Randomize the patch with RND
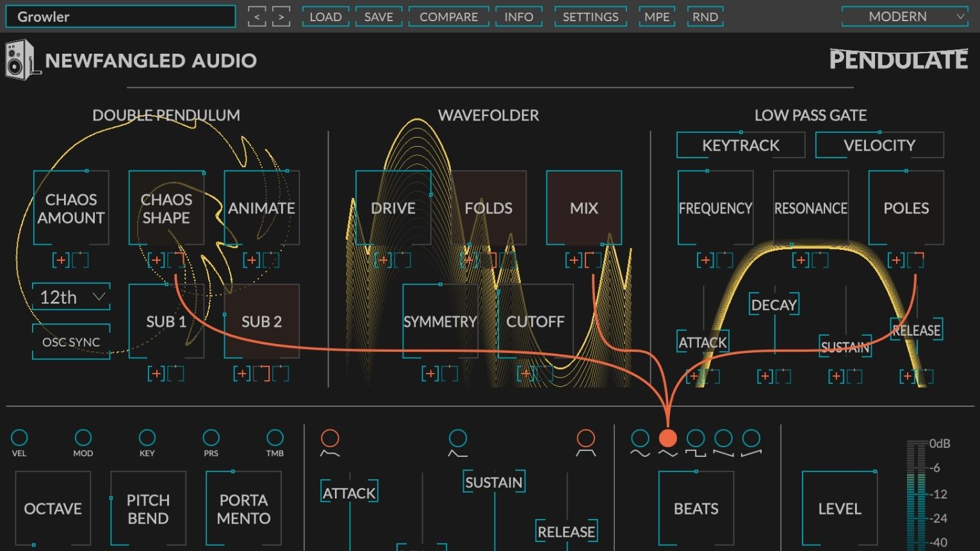The width and height of the screenshot is (980, 551). coord(705,17)
